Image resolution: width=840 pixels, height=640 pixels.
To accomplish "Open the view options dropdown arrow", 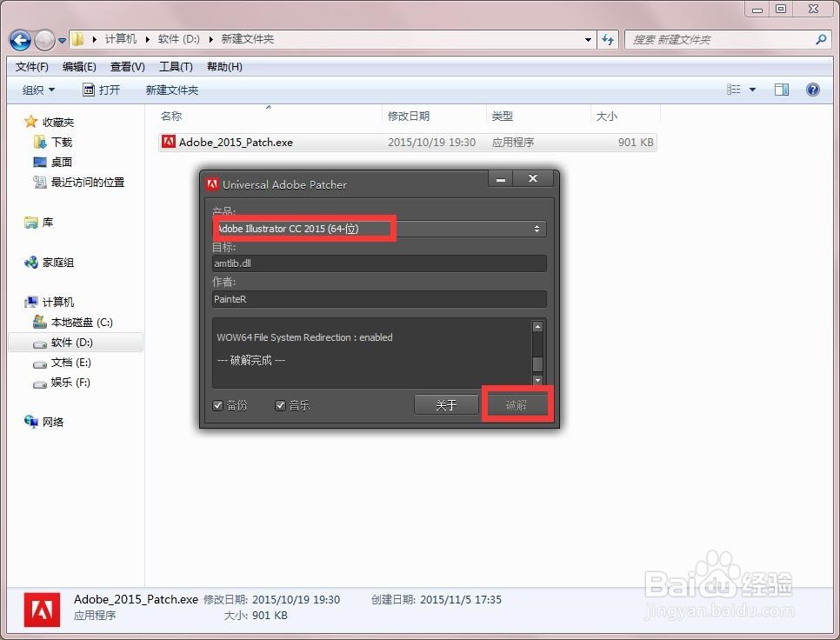I will (x=752, y=90).
